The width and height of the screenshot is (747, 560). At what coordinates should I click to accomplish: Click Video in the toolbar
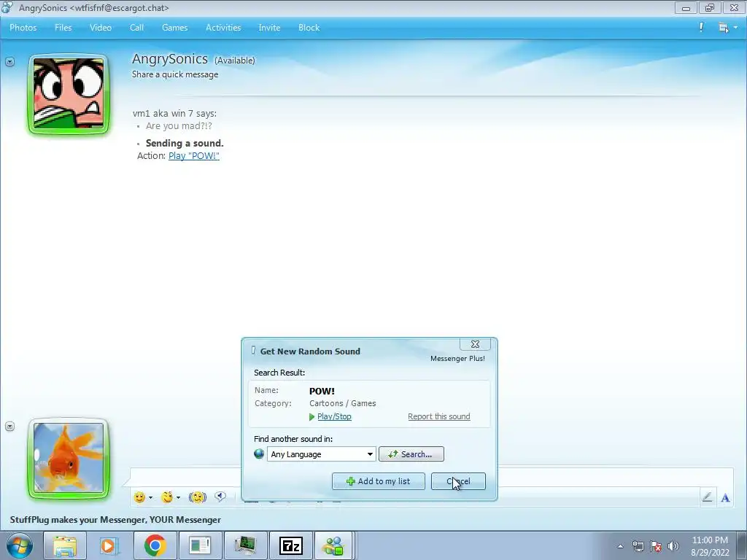click(101, 28)
